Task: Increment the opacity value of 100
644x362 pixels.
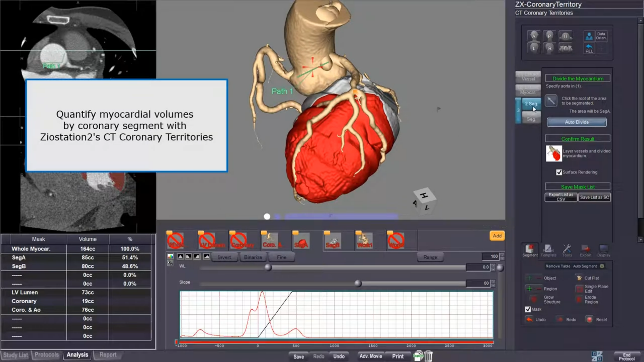Action: coord(502,255)
